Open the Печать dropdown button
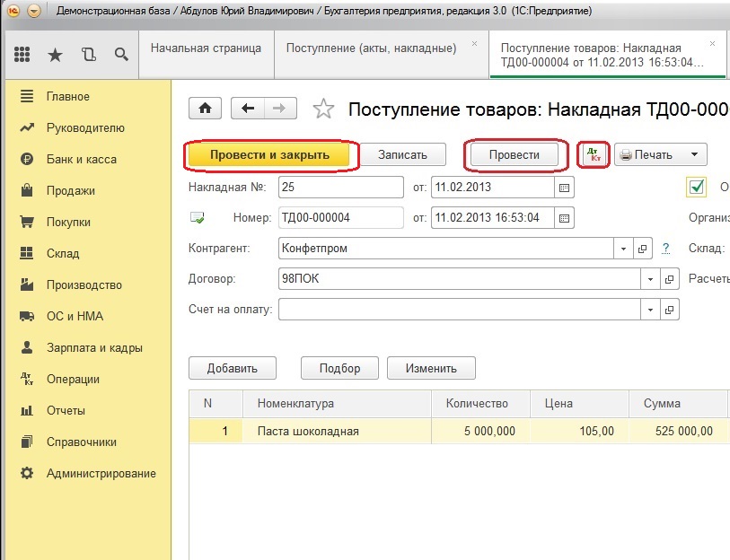This screenshot has width=730, height=560. point(661,154)
